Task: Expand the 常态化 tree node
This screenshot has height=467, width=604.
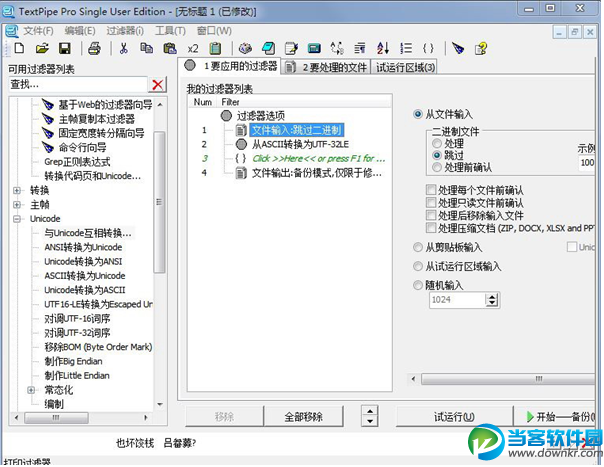Action: pos(31,390)
